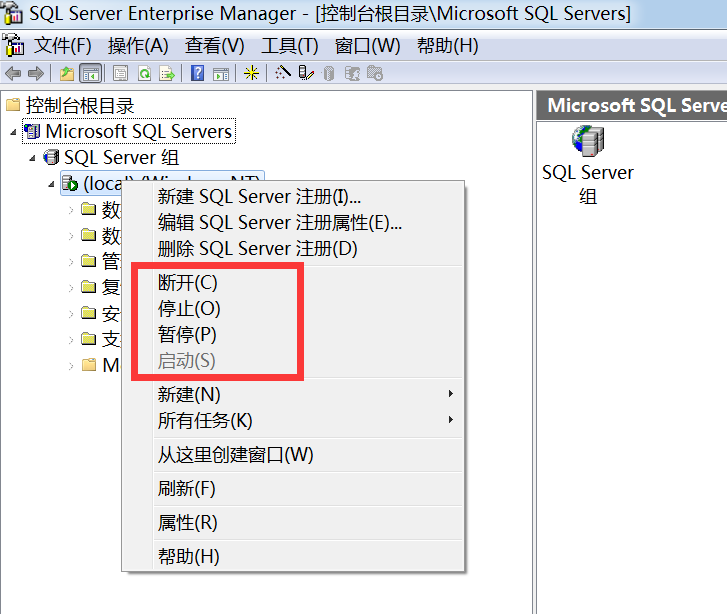Launch the Run a Wizard wand icon
The width and height of the screenshot is (727, 614).
click(282, 73)
